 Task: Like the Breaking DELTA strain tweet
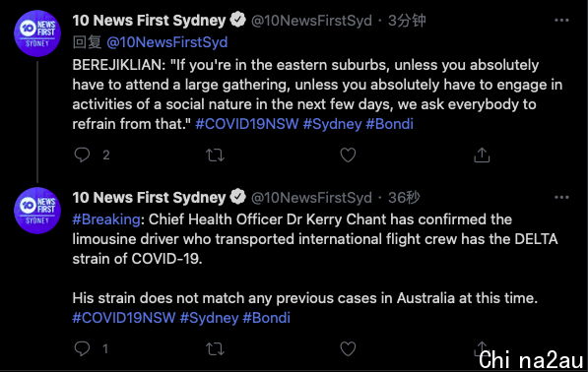point(348,348)
